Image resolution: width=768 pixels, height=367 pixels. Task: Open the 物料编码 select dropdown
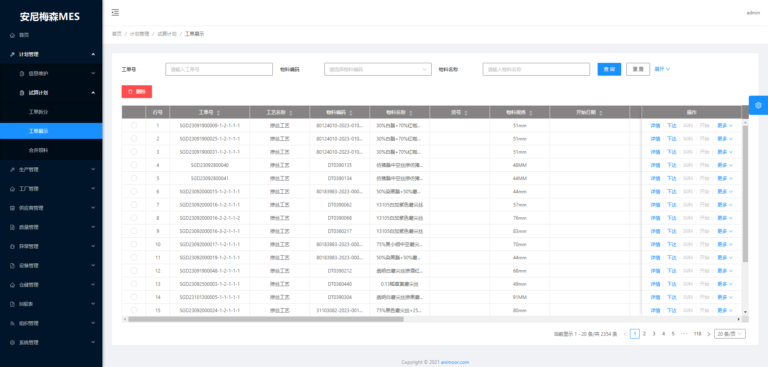pyautogui.click(x=378, y=70)
